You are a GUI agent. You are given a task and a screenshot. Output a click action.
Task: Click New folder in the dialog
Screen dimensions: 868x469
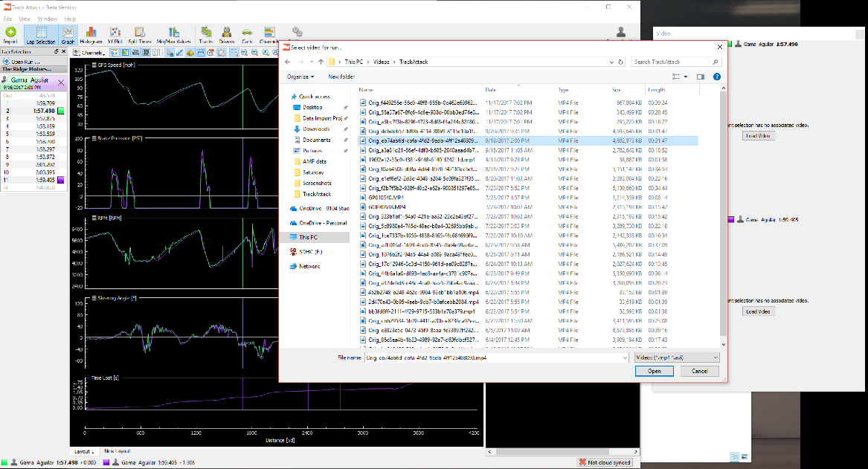pos(341,77)
